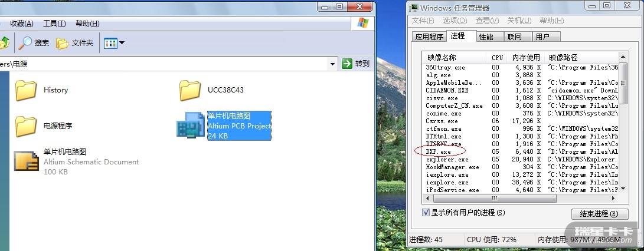
Task: Switch to the 应用程序 tab
Action: [x=429, y=37]
